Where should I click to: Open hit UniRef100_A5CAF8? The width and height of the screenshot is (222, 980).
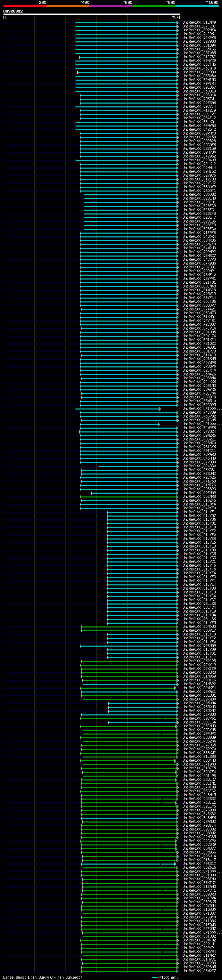pyautogui.click(x=199, y=68)
